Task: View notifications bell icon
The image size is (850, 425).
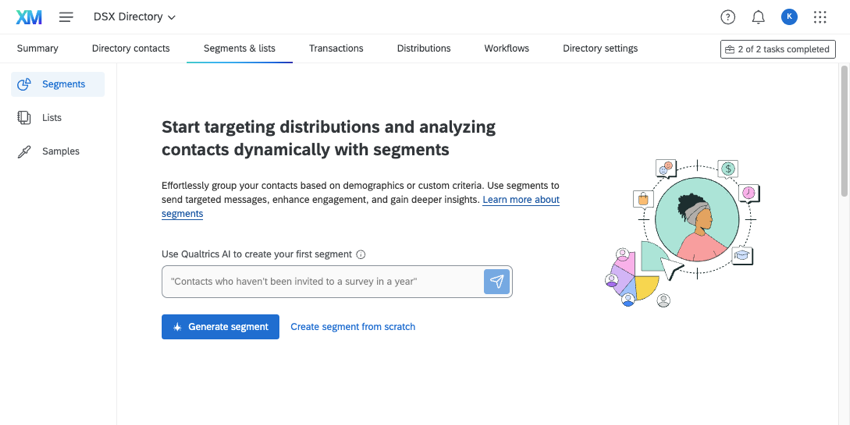Action: [x=758, y=17]
